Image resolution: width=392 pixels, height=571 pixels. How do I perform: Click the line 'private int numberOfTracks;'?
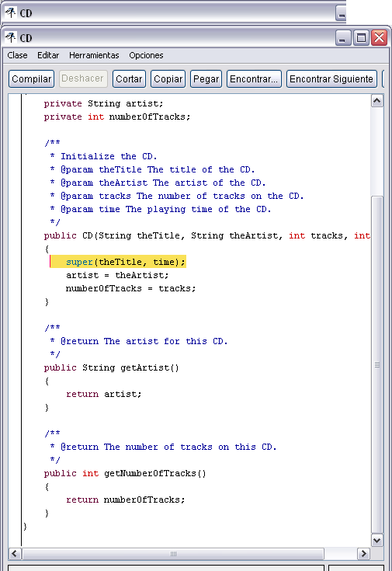[x=117, y=117]
